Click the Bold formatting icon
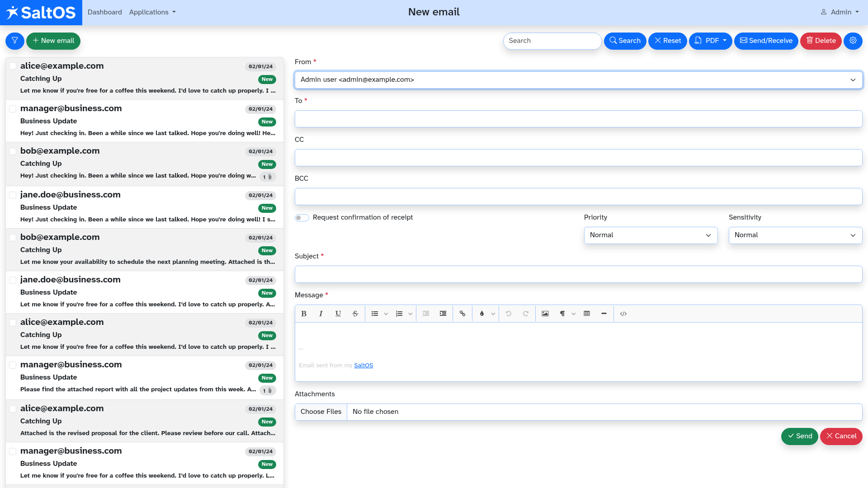The height and width of the screenshot is (488, 868). click(304, 314)
